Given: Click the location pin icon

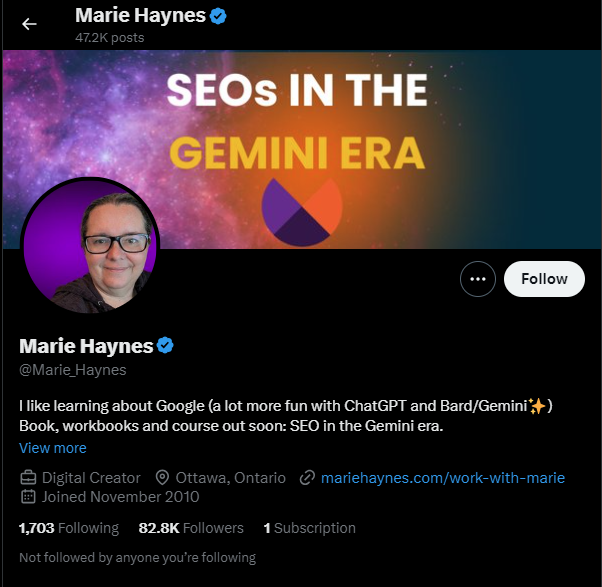Looking at the screenshot, I should [x=162, y=478].
